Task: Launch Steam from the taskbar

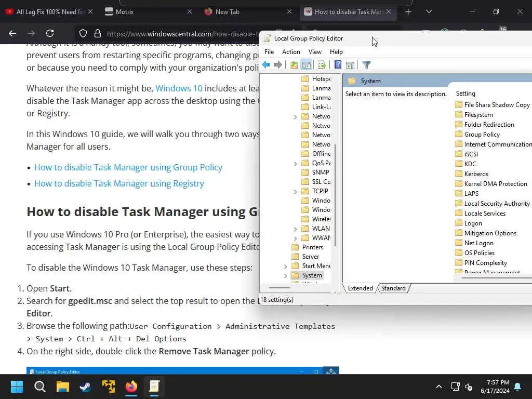Action: [86, 387]
